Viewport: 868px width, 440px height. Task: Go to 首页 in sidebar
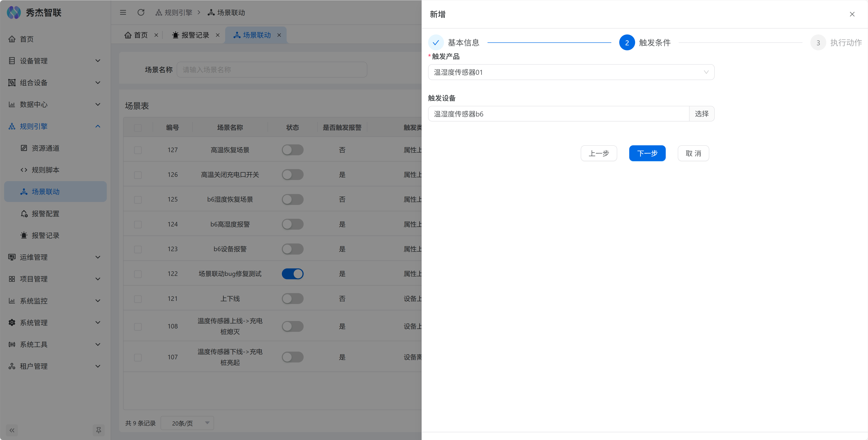coord(27,39)
